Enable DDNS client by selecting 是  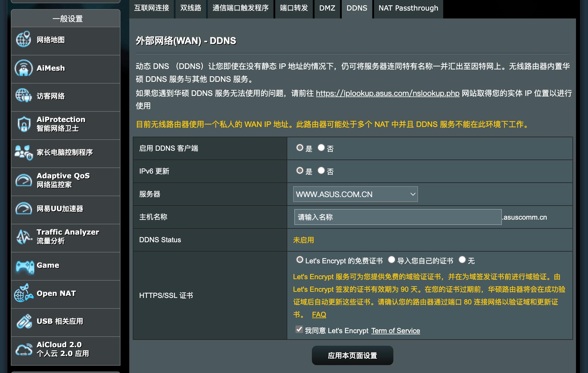click(300, 148)
